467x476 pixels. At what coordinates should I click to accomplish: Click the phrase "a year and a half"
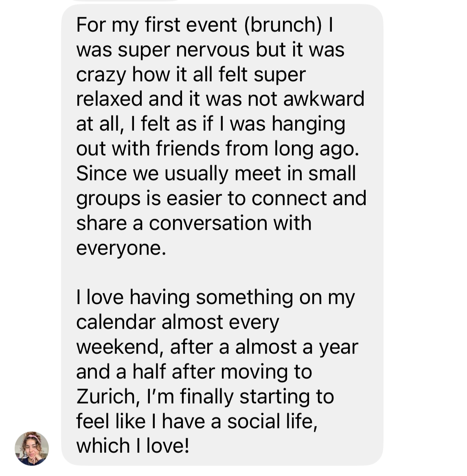point(217,360)
